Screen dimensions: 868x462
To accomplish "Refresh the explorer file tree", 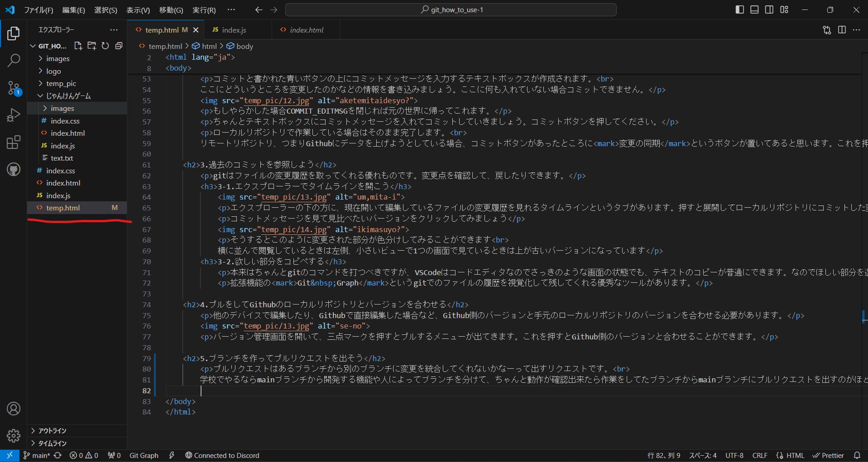I will click(105, 46).
